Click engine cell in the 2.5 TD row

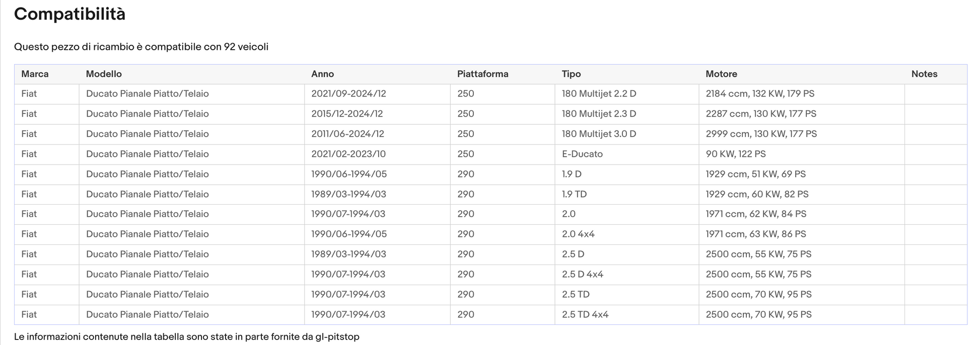click(802, 295)
